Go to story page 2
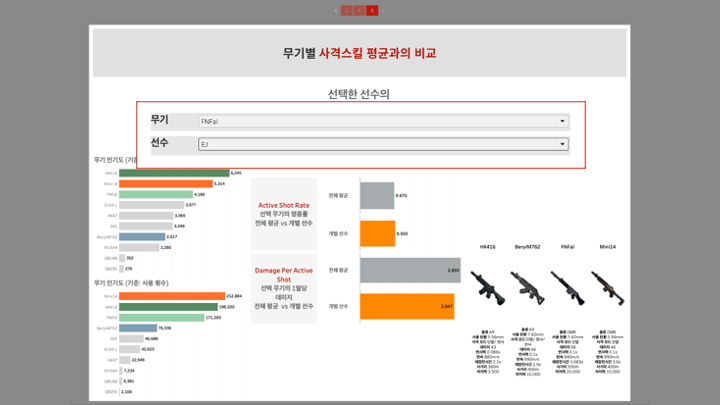The image size is (720, 405). [360, 11]
